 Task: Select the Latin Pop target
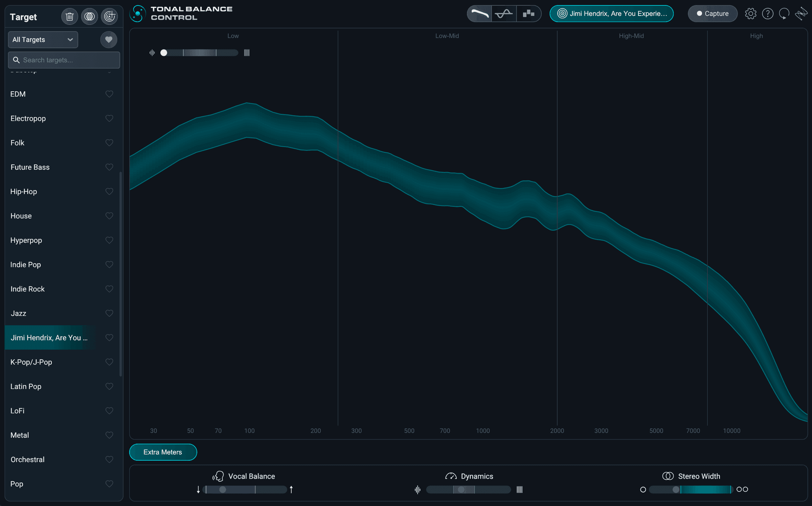click(62, 387)
